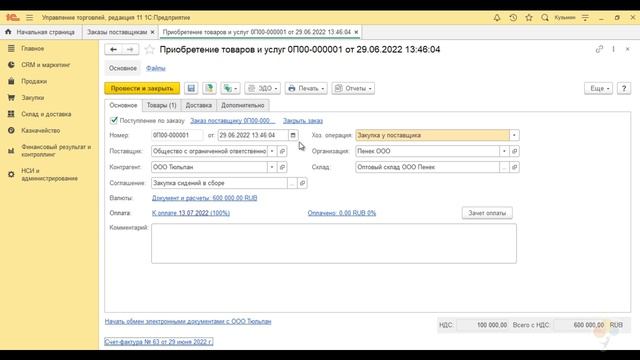Navigate forward arrow button
The height and width of the screenshot is (360, 640).
point(130,49)
